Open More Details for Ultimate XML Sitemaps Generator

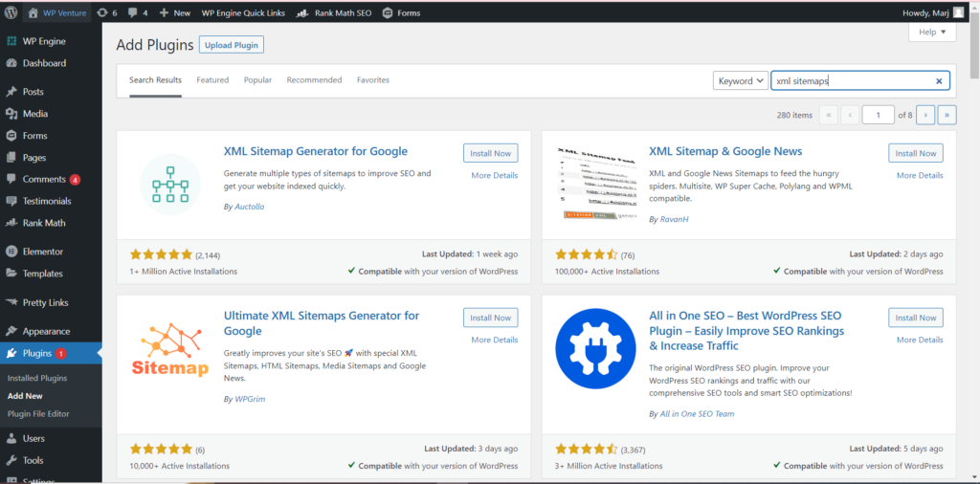click(x=495, y=340)
